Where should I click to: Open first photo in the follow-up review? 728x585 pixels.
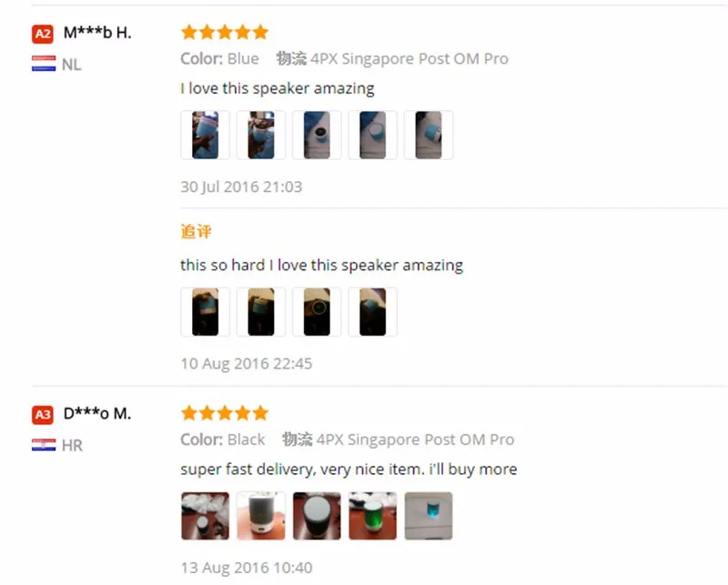point(206,312)
